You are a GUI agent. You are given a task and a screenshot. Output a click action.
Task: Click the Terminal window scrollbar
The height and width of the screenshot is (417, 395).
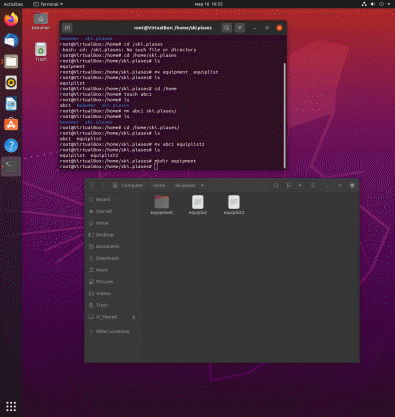(285, 115)
